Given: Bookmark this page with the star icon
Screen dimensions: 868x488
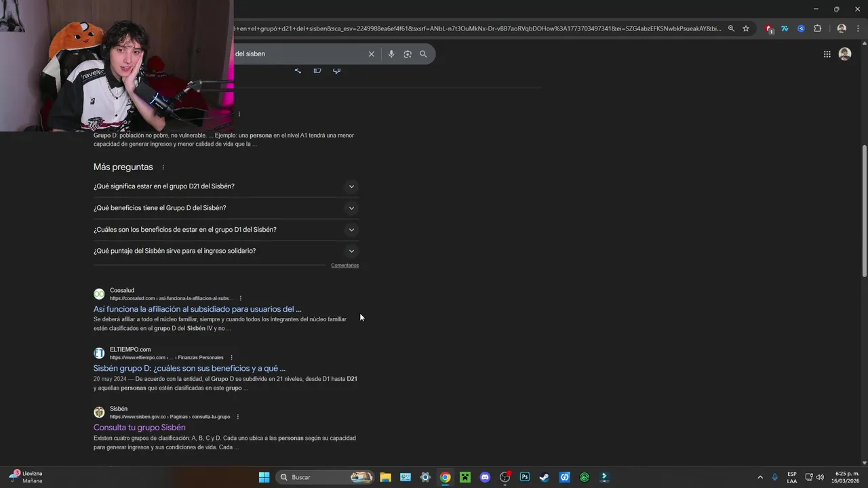Looking at the screenshot, I should tap(746, 28).
